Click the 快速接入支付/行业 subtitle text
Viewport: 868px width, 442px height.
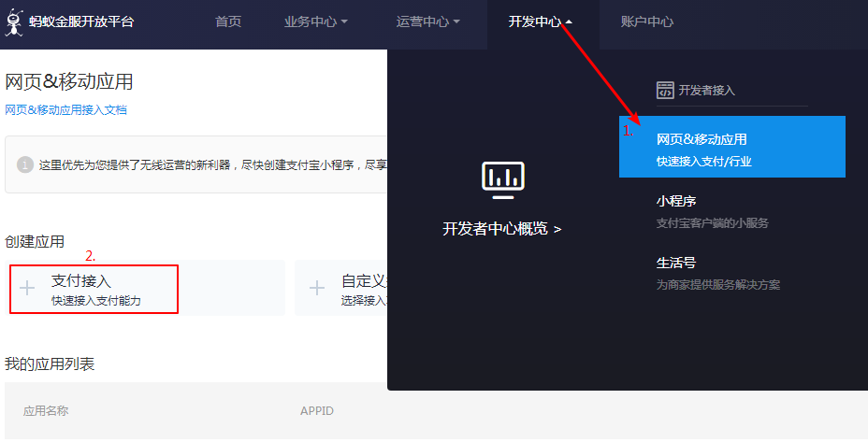(x=704, y=162)
